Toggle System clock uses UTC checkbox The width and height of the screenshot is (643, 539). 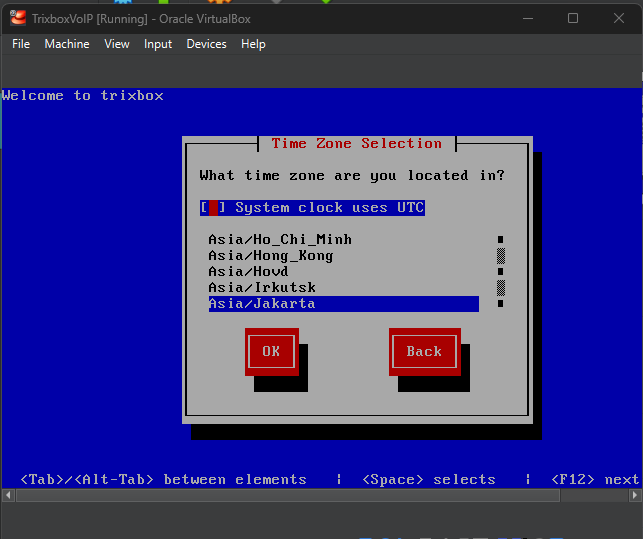(x=312, y=208)
